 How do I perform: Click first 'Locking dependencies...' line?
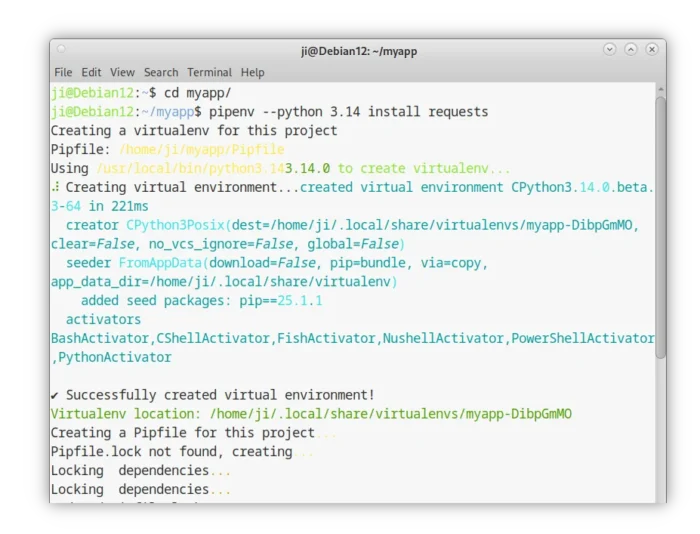tap(141, 470)
